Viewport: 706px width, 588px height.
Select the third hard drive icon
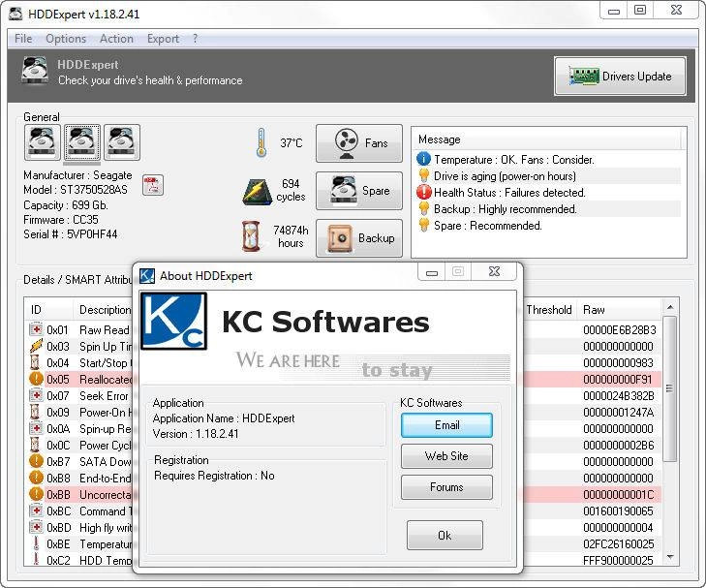pos(122,142)
